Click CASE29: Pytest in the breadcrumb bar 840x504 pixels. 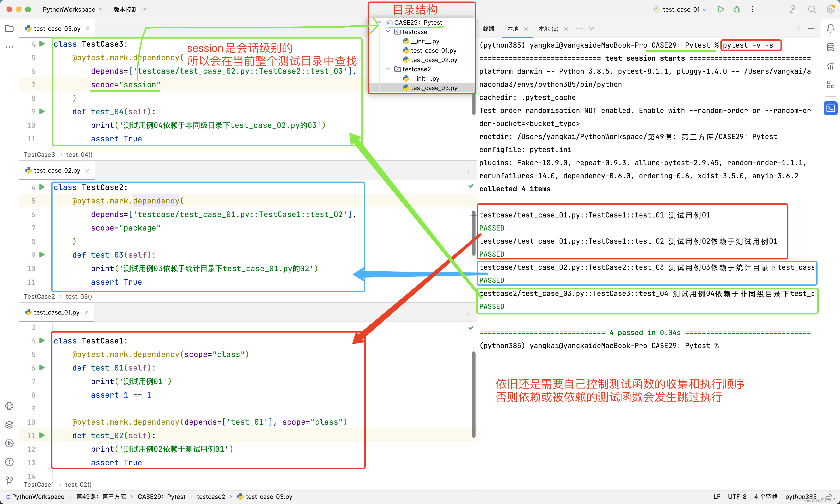[162, 497]
